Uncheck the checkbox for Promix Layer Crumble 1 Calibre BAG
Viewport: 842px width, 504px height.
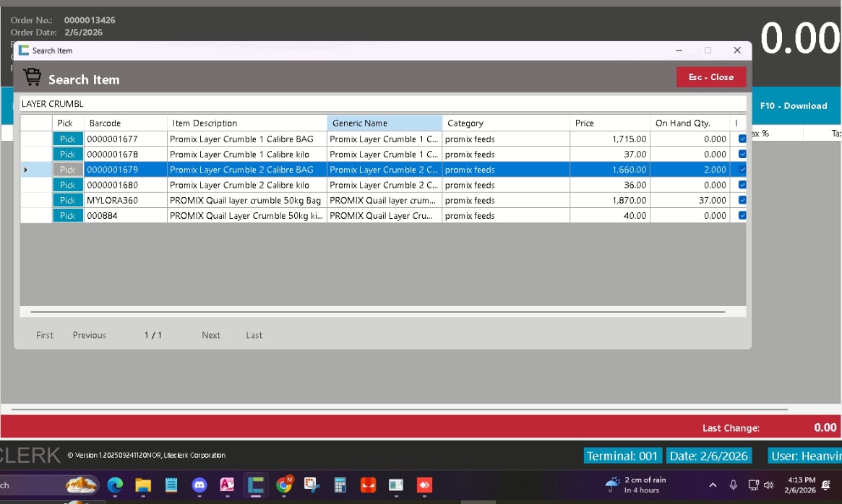point(742,139)
